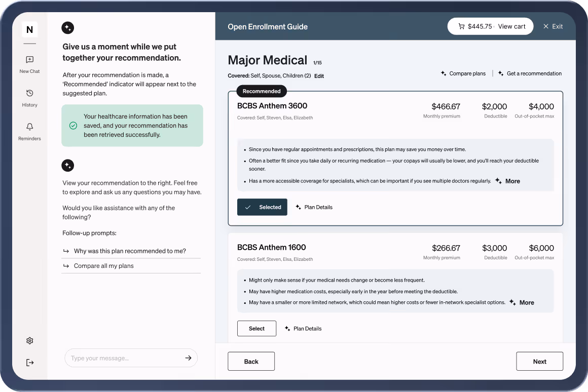
Task: Click arrow icon before 'Compare all my plans'
Action: pos(66,266)
